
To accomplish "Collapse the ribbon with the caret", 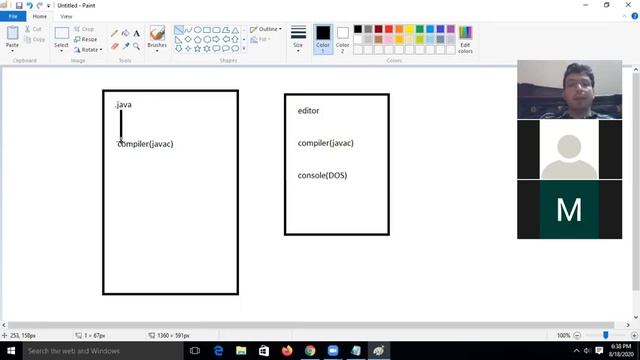I will pyautogui.click(x=624, y=16).
